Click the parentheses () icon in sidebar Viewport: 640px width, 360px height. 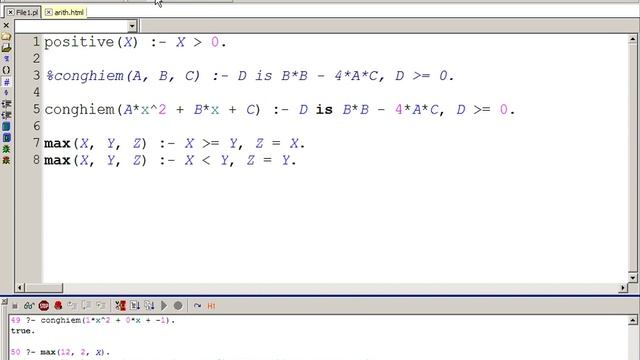click(6, 70)
